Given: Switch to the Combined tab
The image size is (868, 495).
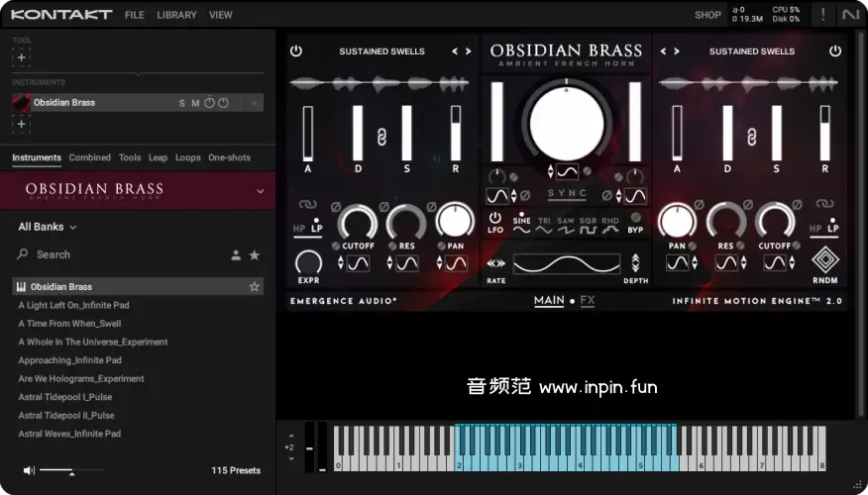Looking at the screenshot, I should (90, 157).
